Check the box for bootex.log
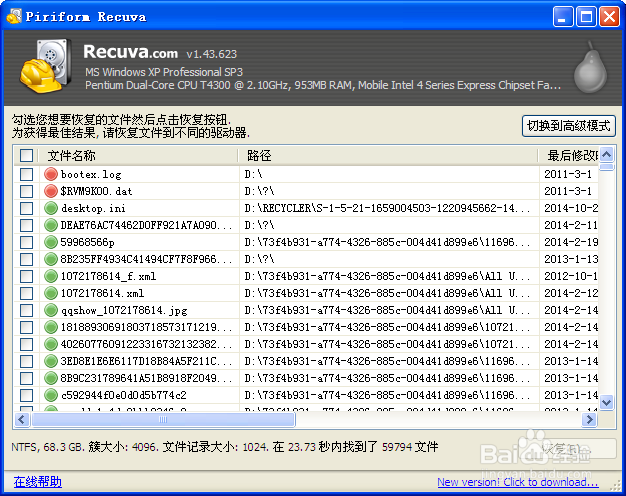This screenshot has height=496, width=626. coord(26,174)
